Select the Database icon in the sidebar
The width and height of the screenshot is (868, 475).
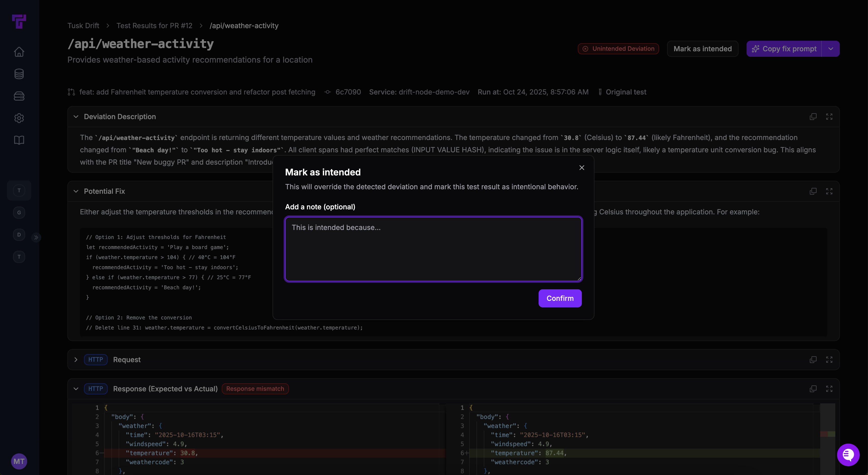(19, 74)
